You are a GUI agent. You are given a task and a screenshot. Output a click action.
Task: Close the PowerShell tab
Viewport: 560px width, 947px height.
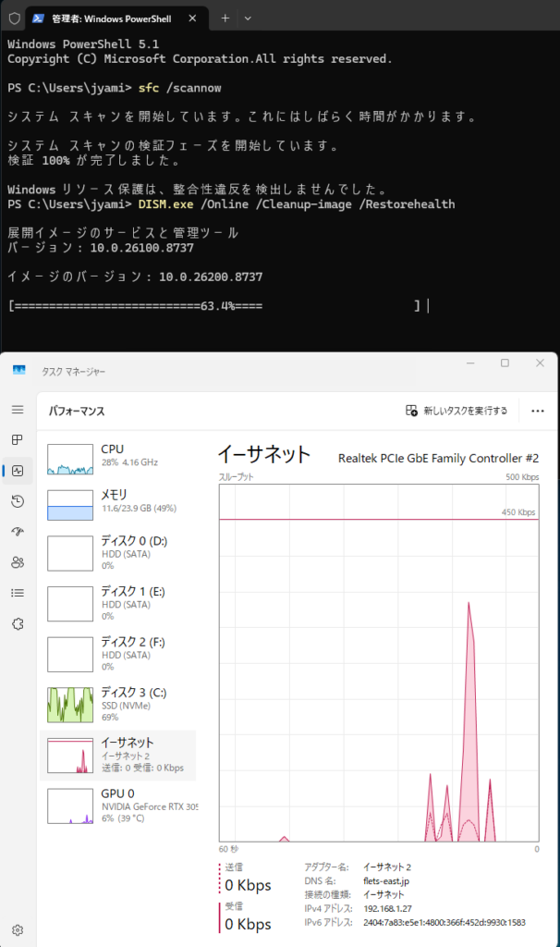192,18
